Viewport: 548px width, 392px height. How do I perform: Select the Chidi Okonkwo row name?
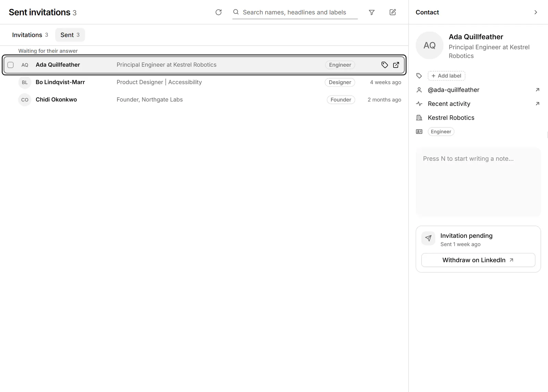coord(56,100)
